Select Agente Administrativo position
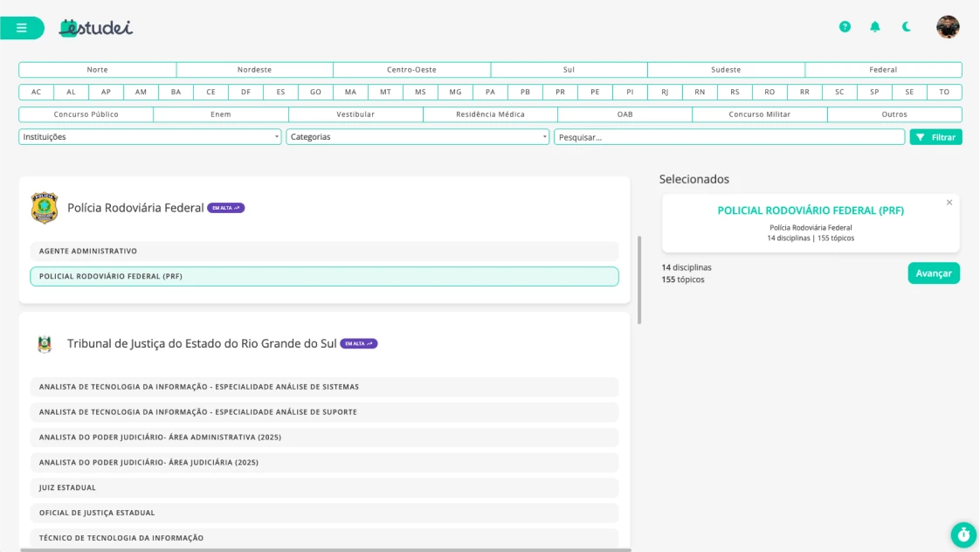The image size is (980, 552). click(324, 251)
